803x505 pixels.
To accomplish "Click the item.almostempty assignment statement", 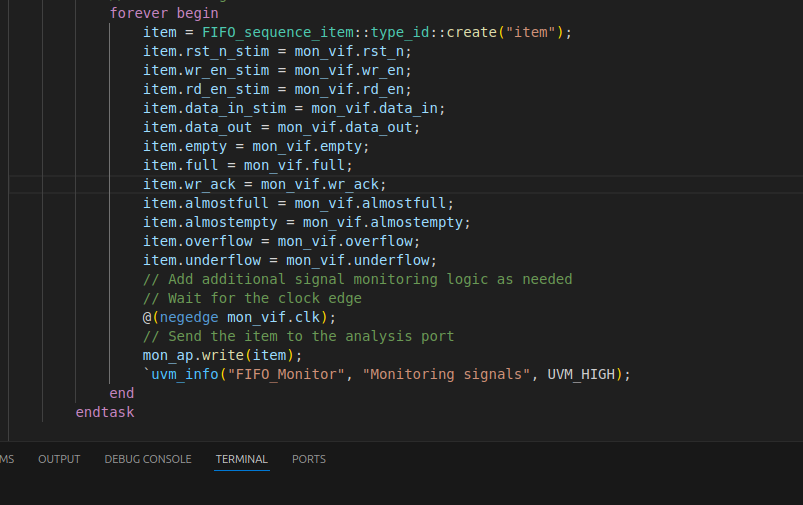I will pyautogui.click(x=306, y=222).
